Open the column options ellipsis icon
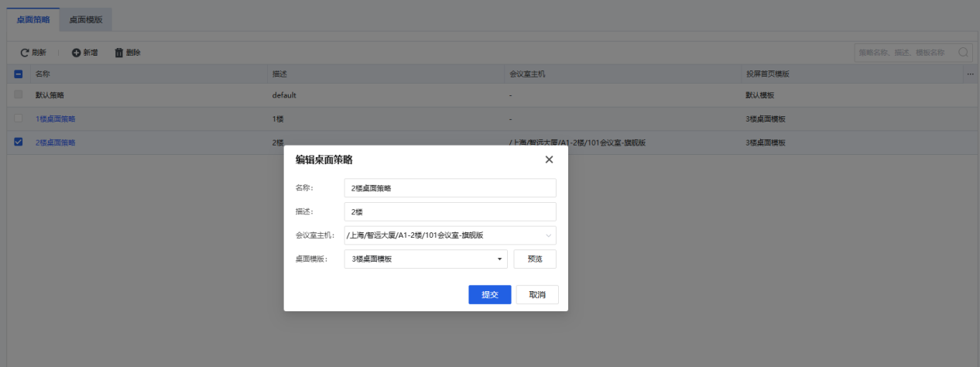 coord(970,74)
